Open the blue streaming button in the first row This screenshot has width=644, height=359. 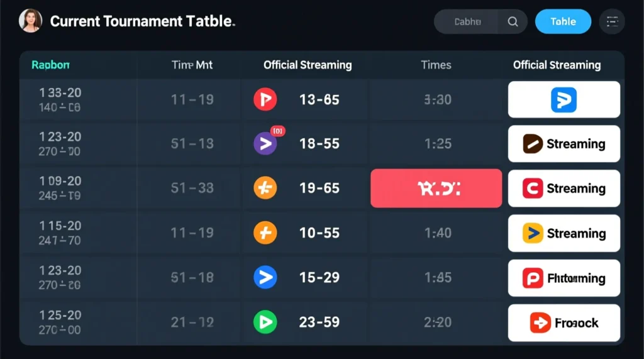tap(563, 99)
